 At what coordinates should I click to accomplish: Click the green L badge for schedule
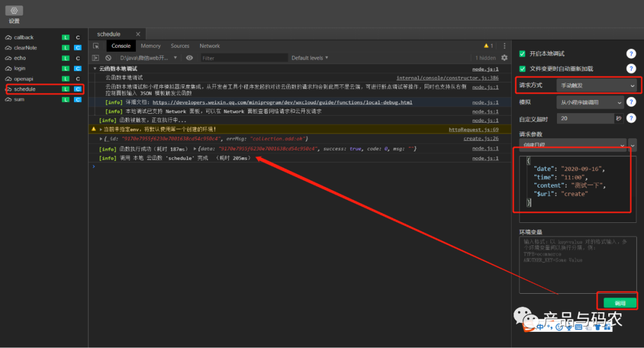(x=66, y=89)
